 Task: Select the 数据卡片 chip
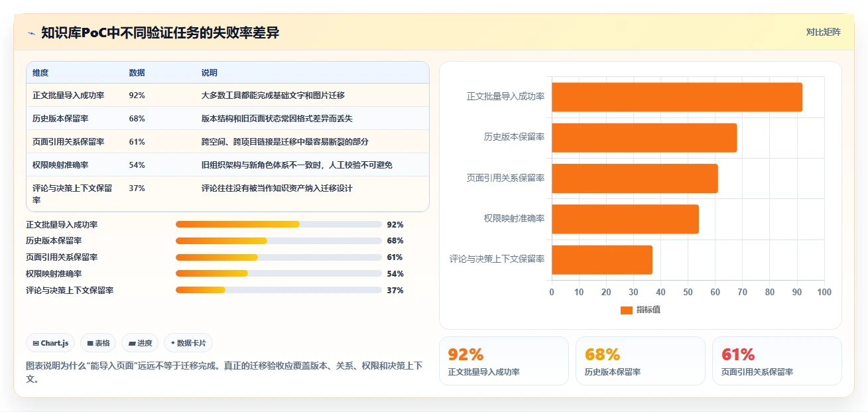point(188,343)
